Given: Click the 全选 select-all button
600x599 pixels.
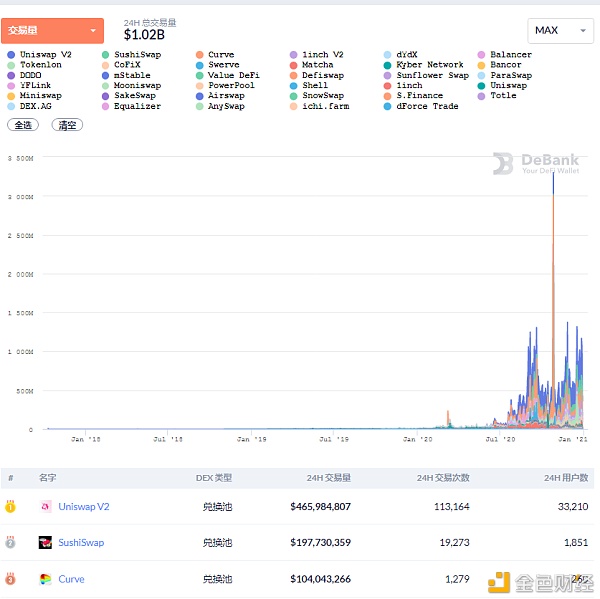Looking at the screenshot, I should click(x=23, y=126).
